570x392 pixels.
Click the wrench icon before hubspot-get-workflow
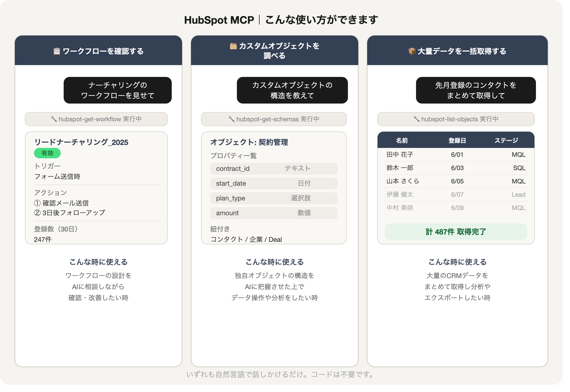point(54,119)
